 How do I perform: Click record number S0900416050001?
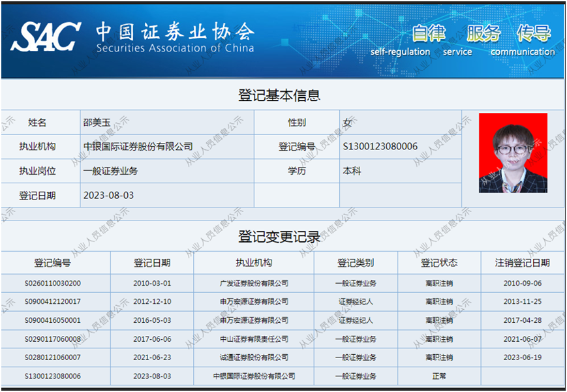[x=53, y=320]
